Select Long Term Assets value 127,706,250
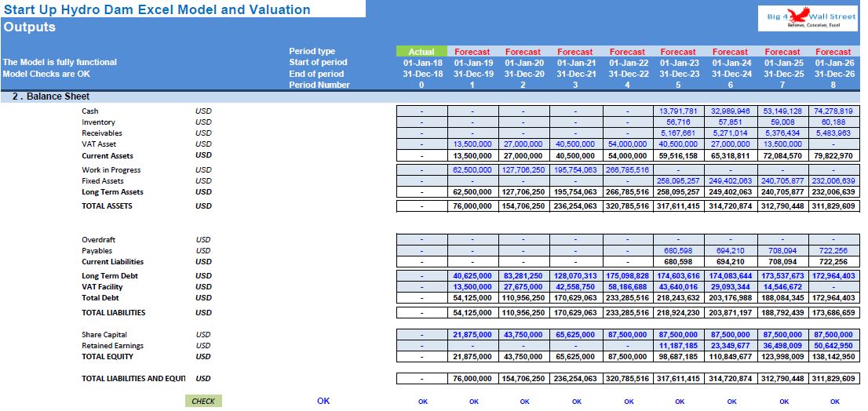 coord(523,192)
